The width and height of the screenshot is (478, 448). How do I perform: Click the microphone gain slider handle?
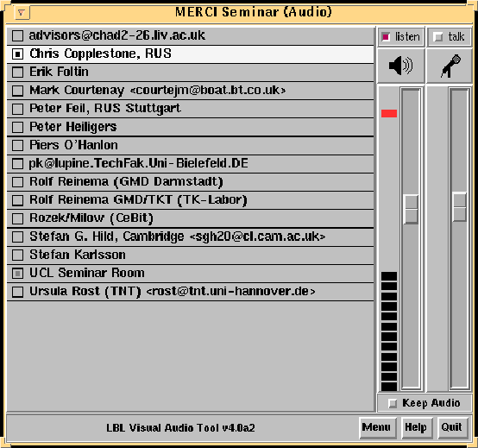459,206
